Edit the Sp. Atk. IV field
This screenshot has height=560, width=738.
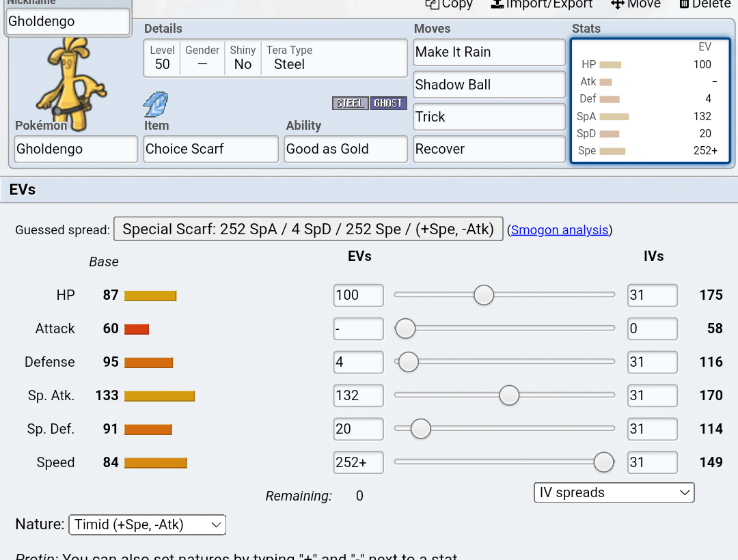pyautogui.click(x=653, y=395)
